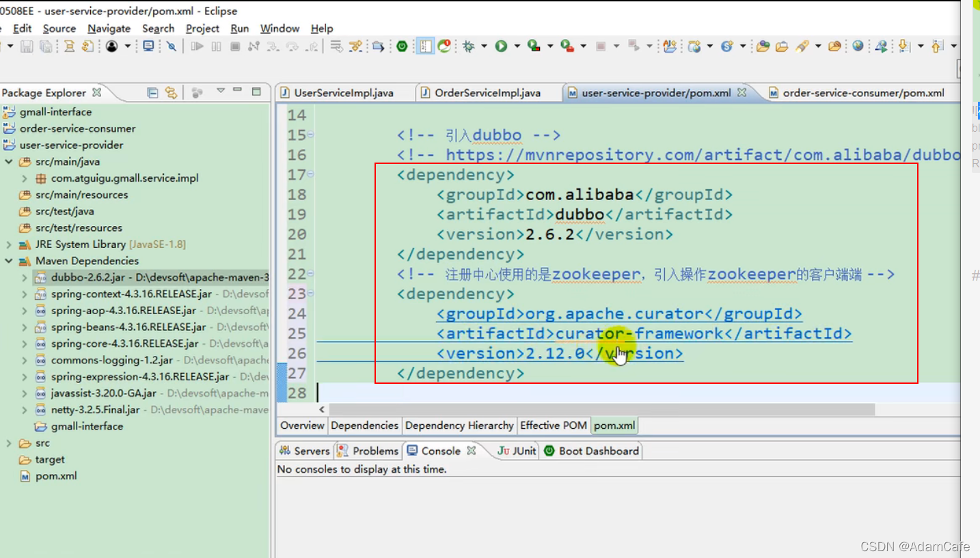
Task: Close the Console view tab
Action: [471, 451]
